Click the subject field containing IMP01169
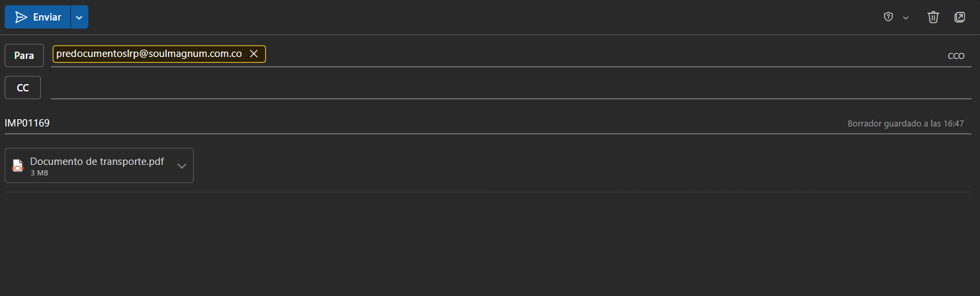The height and width of the screenshot is (296, 980). pos(397,123)
